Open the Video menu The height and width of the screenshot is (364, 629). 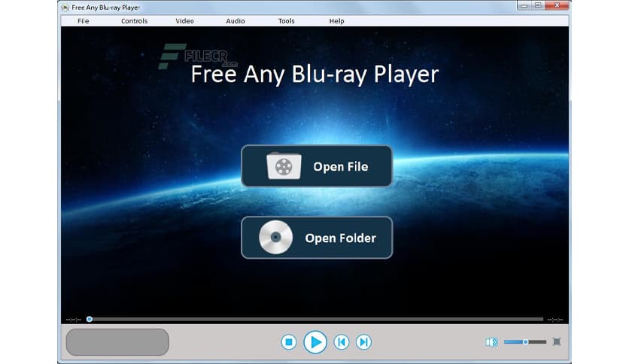(x=184, y=21)
